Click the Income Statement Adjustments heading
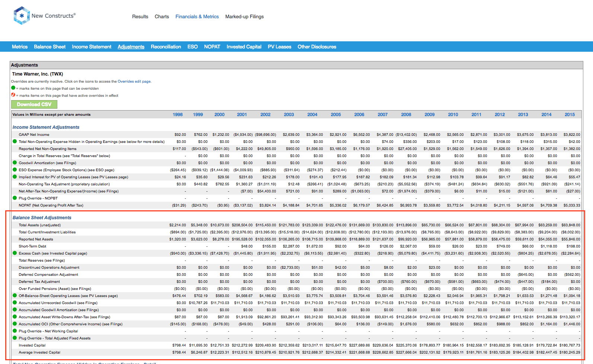Screen dimensions: 593x364 [x=46, y=127]
